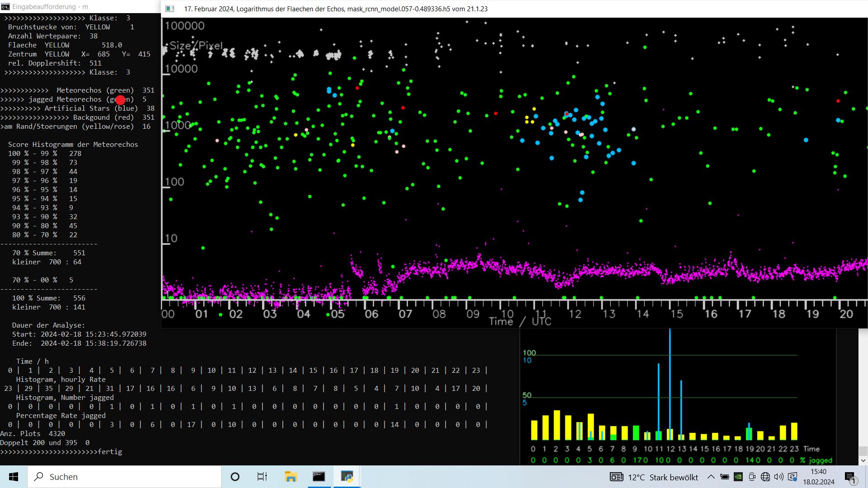Switch to Python app in taskbar
868x488 pixels.
tap(347, 477)
